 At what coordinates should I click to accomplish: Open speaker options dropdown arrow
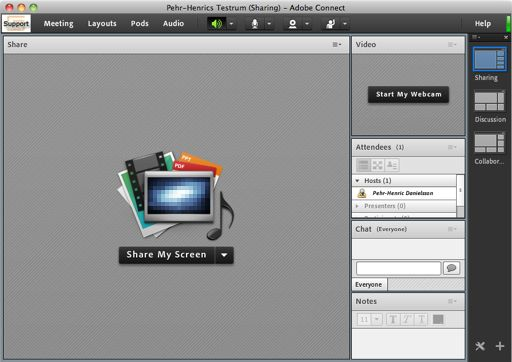[x=231, y=24]
